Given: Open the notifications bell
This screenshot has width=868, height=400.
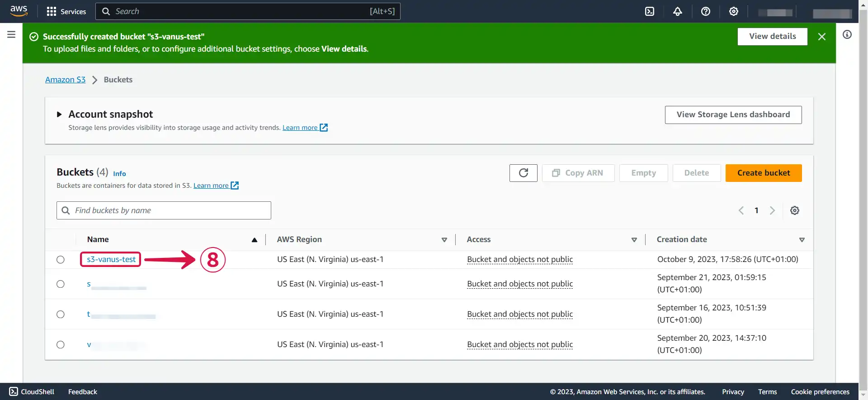Looking at the screenshot, I should pyautogui.click(x=677, y=11).
